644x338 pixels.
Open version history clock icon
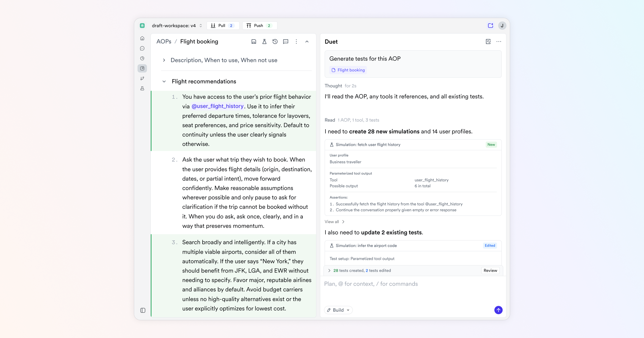pyautogui.click(x=275, y=42)
